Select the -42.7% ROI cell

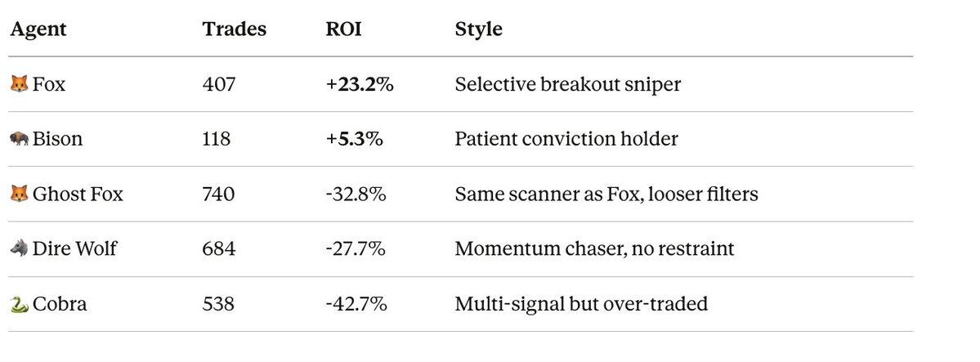(356, 304)
